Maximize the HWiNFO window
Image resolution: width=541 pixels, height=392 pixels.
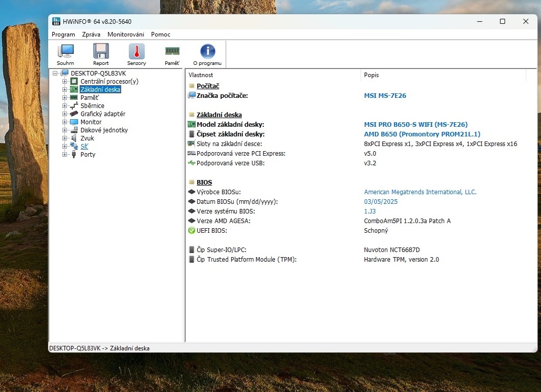pos(502,21)
